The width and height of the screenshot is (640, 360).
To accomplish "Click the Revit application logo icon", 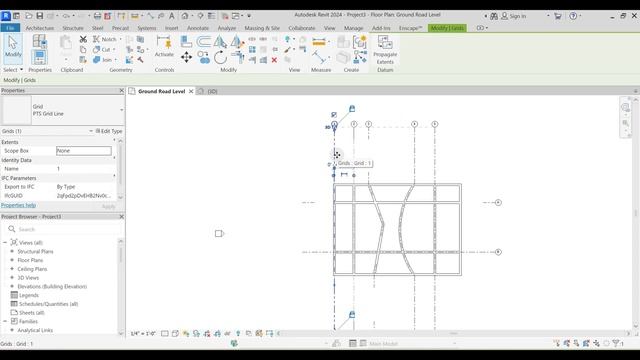I will click(6, 16).
